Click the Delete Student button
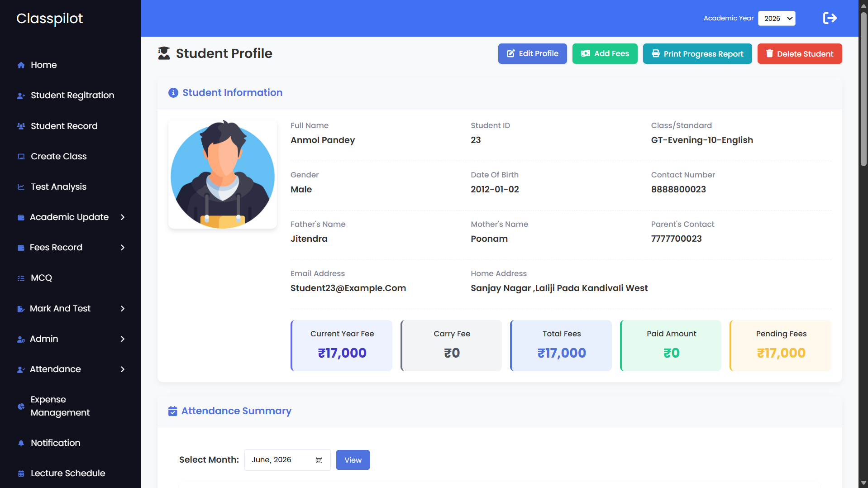Viewport: 868px width, 488px height. click(800, 53)
